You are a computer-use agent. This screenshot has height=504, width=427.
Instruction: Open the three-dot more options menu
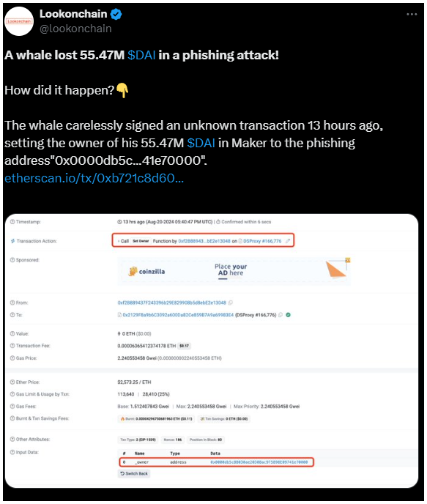click(412, 14)
